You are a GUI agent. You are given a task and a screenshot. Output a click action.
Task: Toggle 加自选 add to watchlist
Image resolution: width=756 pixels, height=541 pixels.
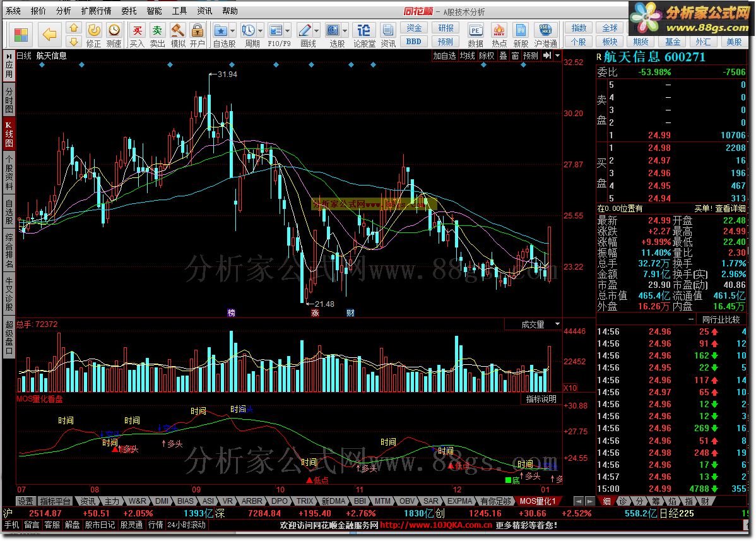tap(444, 56)
